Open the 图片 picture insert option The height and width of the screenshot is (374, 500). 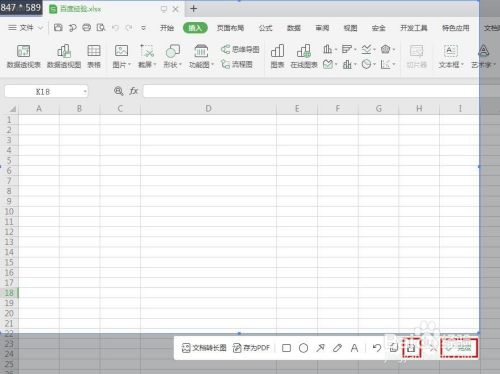[x=121, y=56]
